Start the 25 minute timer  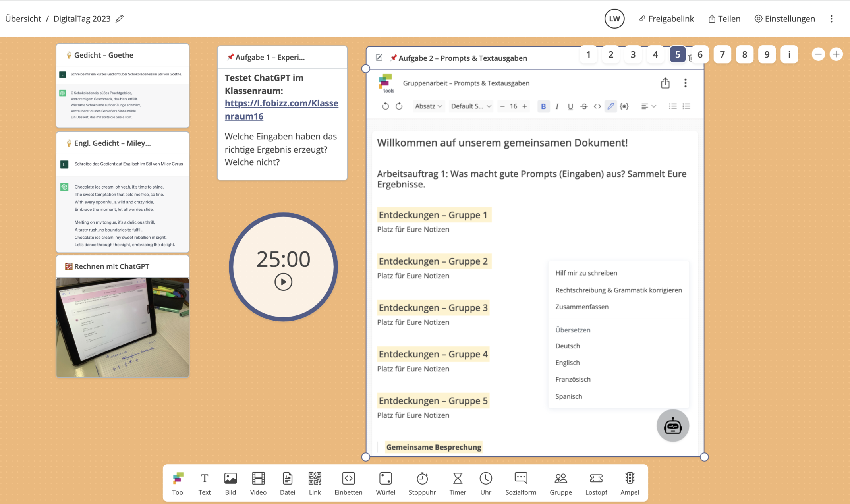point(283,282)
